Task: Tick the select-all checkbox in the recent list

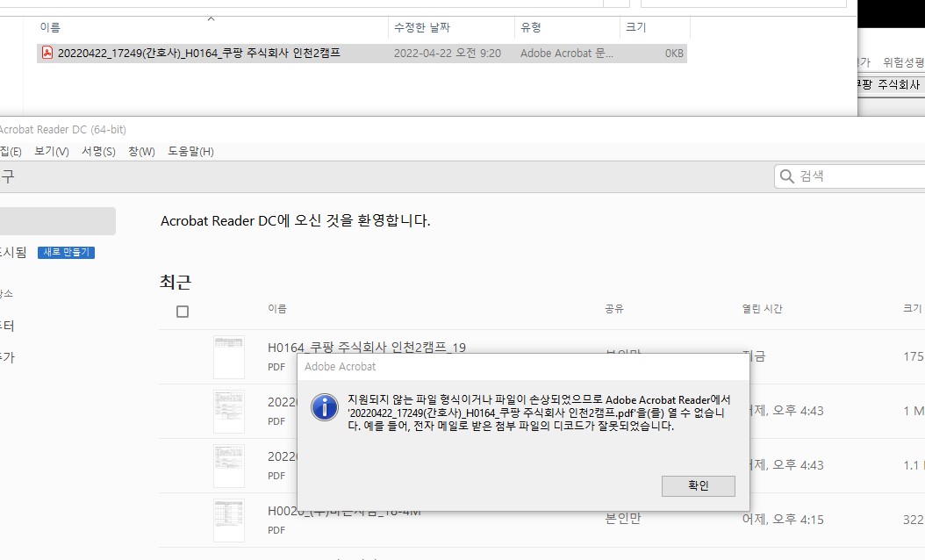Action: coord(183,312)
